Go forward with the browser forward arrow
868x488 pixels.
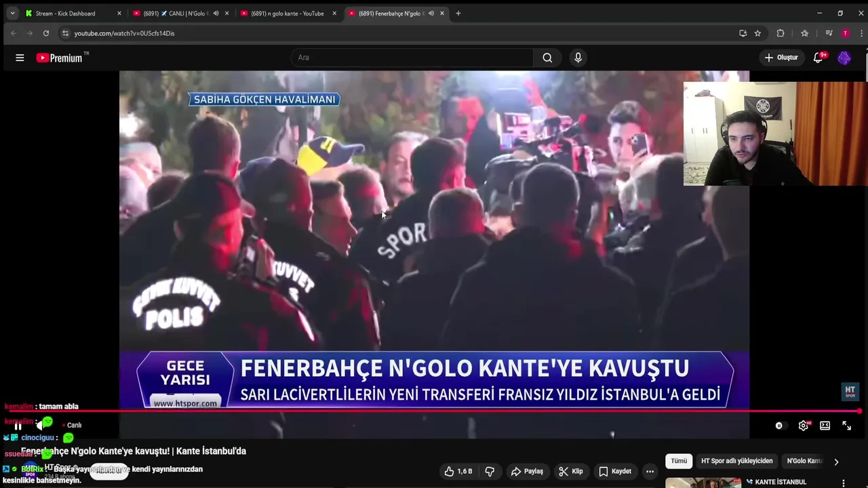click(30, 33)
